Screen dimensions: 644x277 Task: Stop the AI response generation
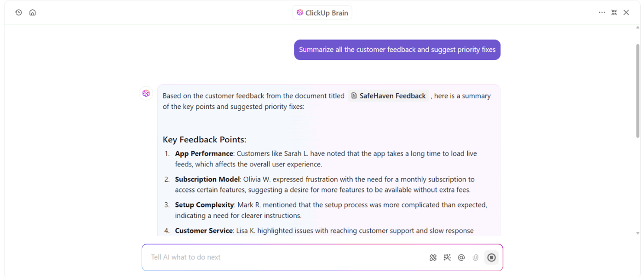click(491, 257)
